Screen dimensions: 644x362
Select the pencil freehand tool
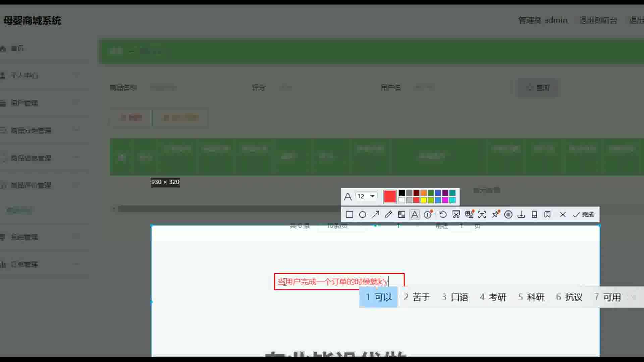click(388, 215)
